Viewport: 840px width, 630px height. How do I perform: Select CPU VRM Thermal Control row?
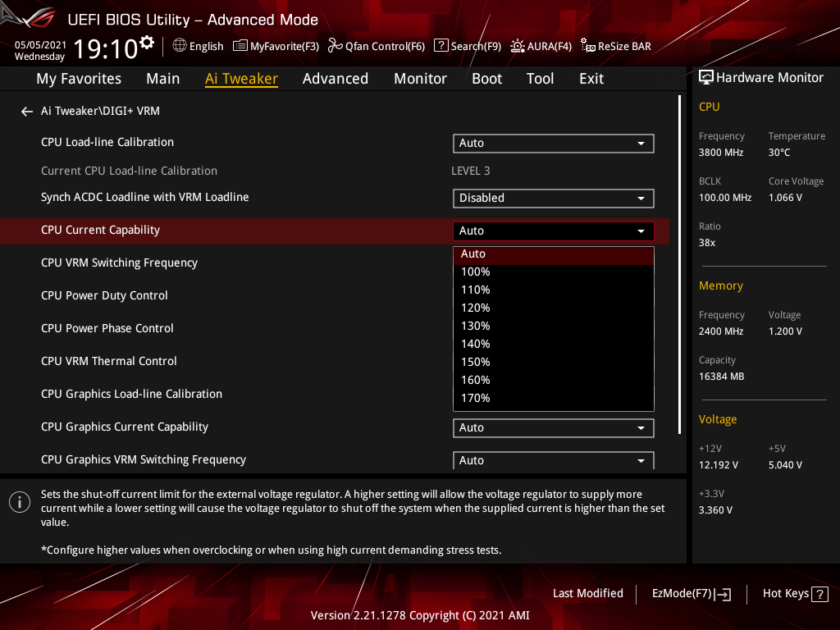coord(109,361)
